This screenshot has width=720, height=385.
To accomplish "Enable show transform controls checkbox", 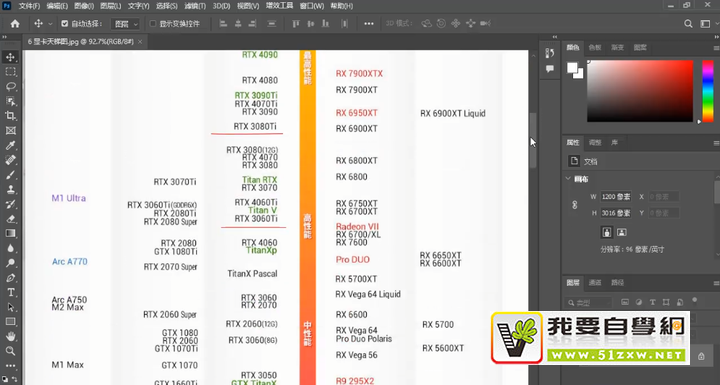I will (x=152, y=23).
